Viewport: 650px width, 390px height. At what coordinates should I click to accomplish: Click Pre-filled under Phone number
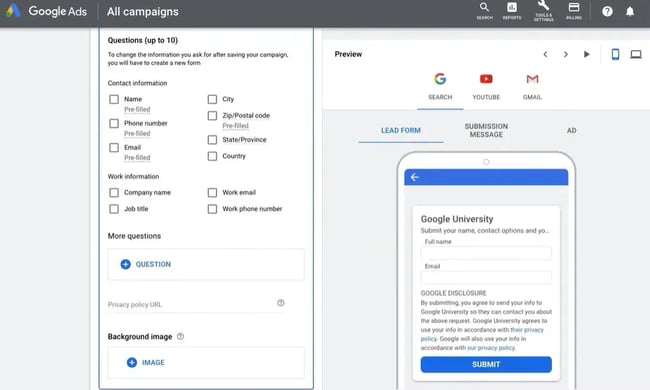pos(137,133)
